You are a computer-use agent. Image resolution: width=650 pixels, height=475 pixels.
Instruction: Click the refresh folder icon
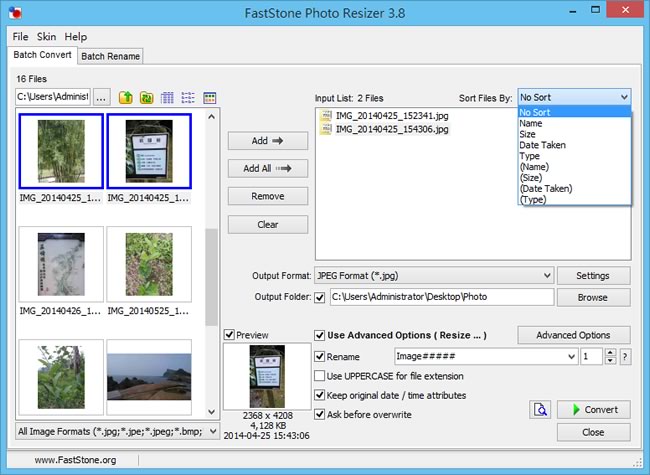click(147, 98)
